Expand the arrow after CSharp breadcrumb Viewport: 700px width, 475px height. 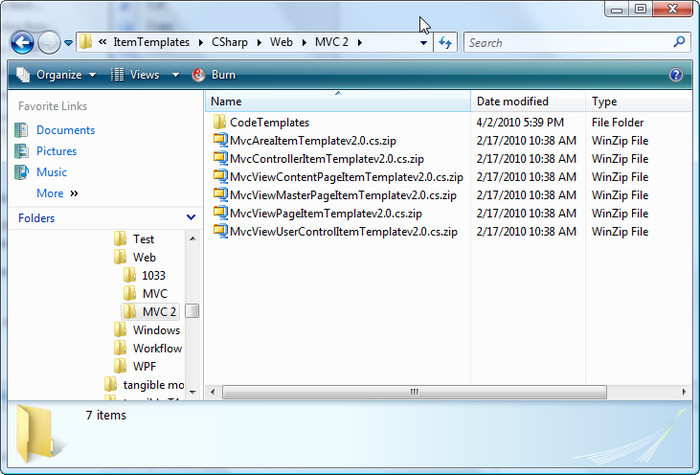coord(259,43)
